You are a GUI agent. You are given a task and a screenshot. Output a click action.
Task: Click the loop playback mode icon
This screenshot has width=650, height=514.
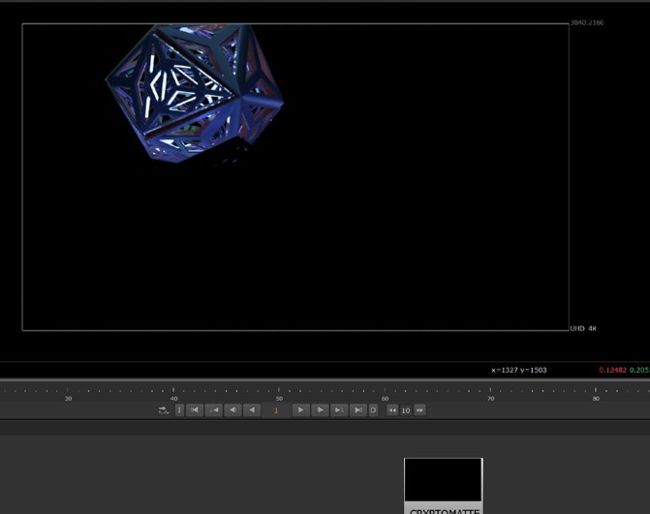coord(163,410)
